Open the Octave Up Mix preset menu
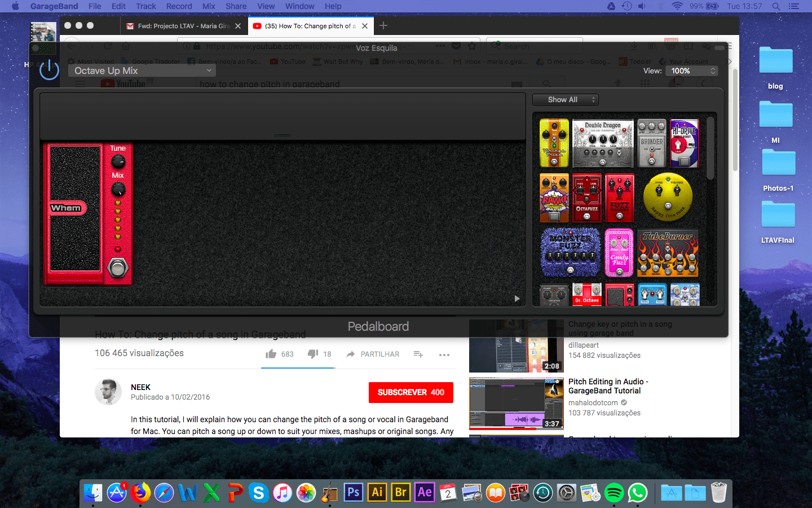 click(x=142, y=71)
